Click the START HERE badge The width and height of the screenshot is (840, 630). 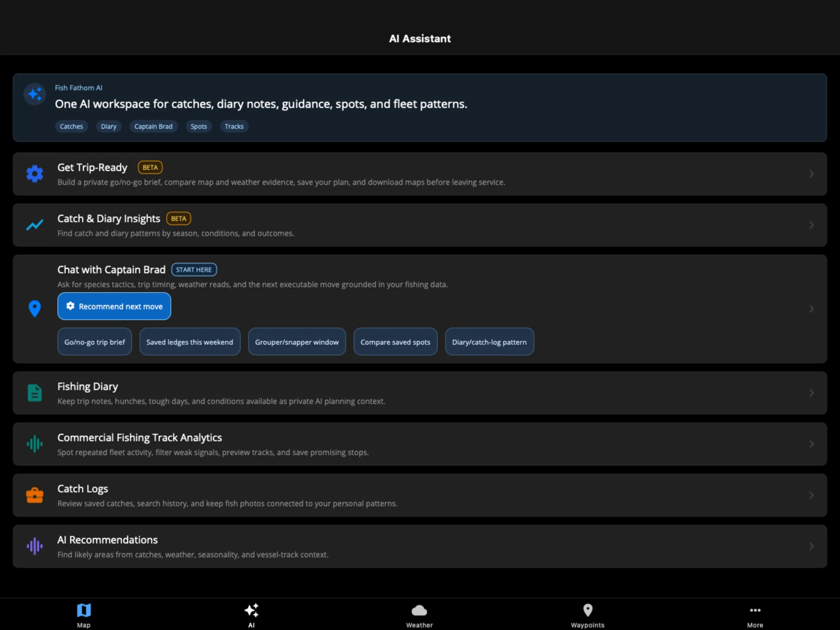click(x=194, y=270)
